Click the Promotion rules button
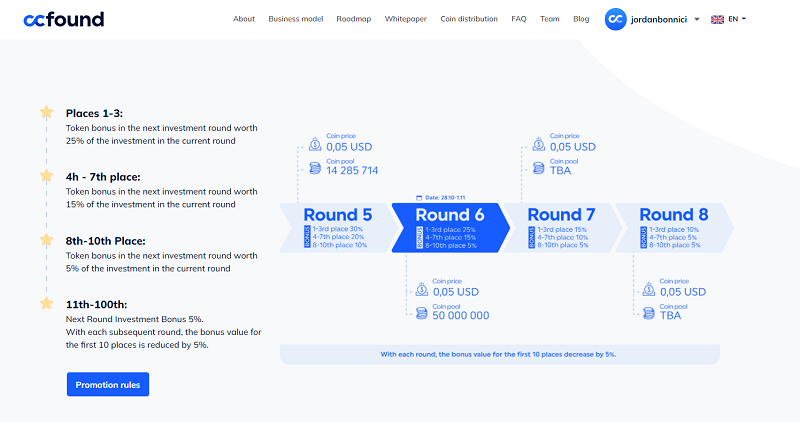 click(x=108, y=384)
